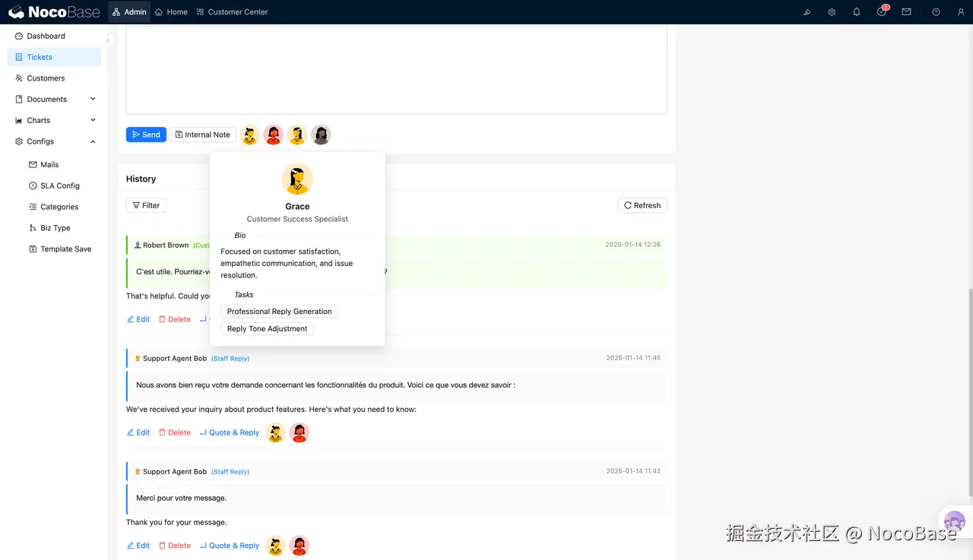Click the '2026-01-14 12:26' timestamp
The width and height of the screenshot is (973, 560).
pyautogui.click(x=633, y=245)
